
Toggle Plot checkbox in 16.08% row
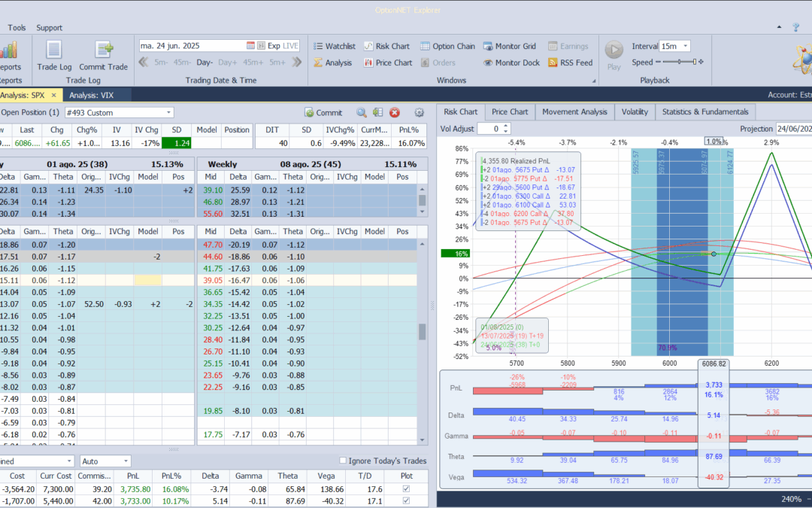point(406,489)
